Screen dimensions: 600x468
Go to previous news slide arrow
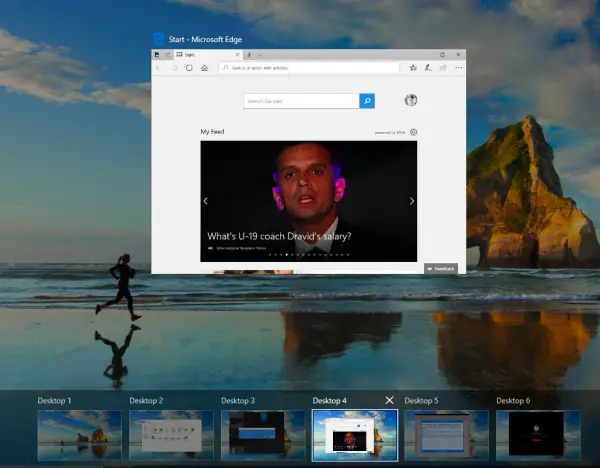coord(205,201)
